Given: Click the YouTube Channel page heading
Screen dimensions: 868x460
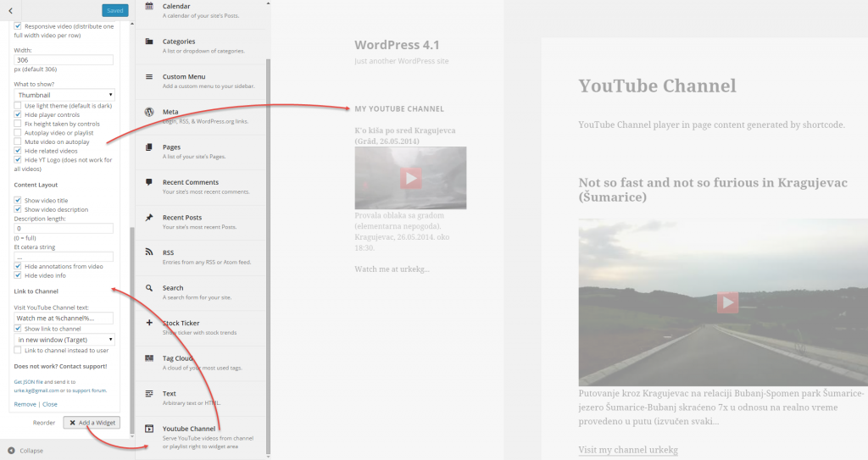Looking at the screenshot, I should tap(657, 86).
